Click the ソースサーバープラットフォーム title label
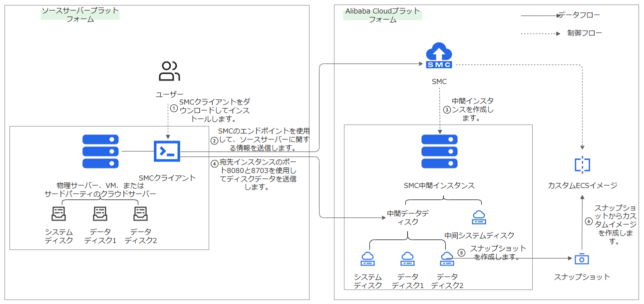644x304 pixels. point(80,15)
